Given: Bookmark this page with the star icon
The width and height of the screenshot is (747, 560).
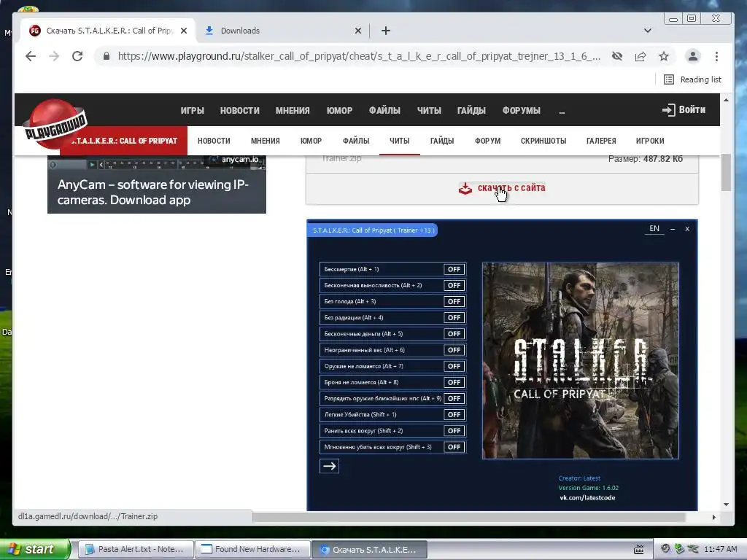Looking at the screenshot, I should (x=664, y=56).
